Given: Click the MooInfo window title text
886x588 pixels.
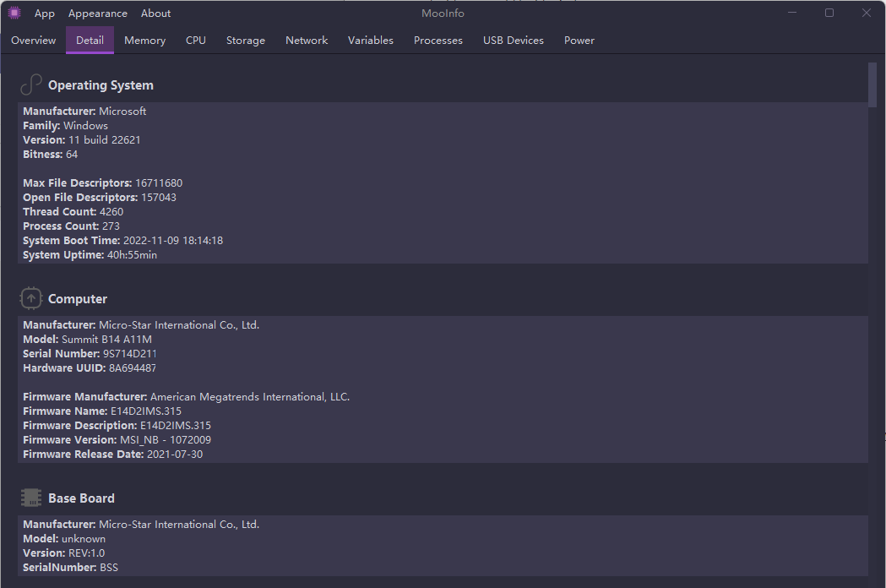Looking at the screenshot, I should tap(443, 13).
